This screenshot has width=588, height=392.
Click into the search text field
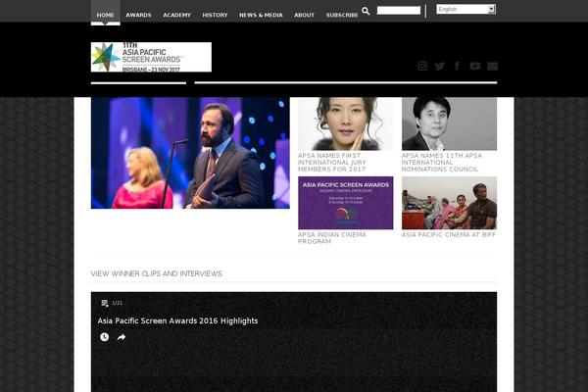point(399,11)
